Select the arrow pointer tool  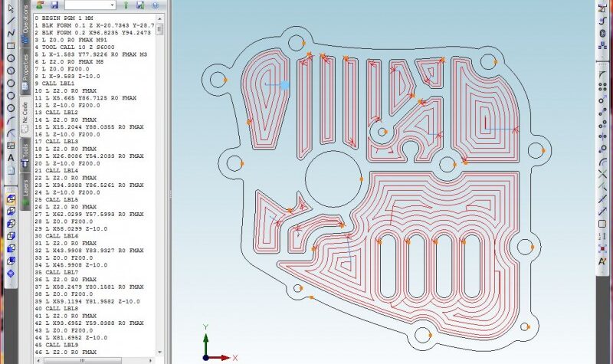(11, 8)
